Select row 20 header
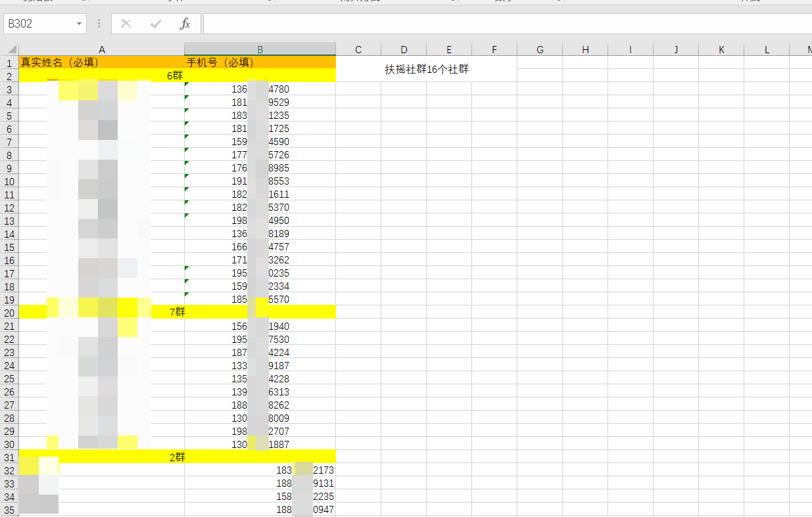The height and width of the screenshot is (517, 812). (x=9, y=313)
